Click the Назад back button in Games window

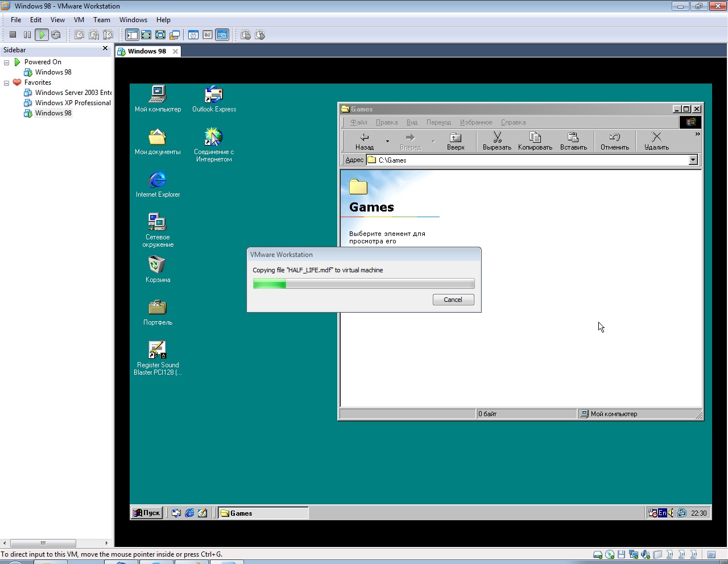365,141
